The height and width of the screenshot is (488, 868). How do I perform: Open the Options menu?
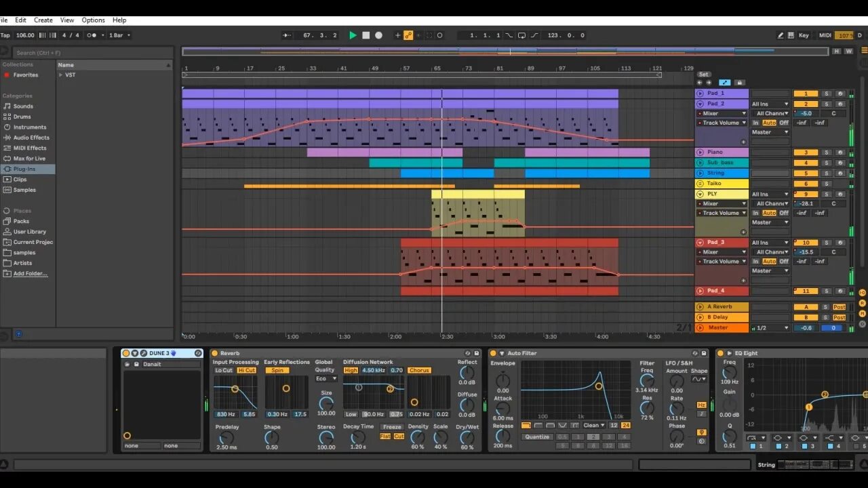click(94, 20)
